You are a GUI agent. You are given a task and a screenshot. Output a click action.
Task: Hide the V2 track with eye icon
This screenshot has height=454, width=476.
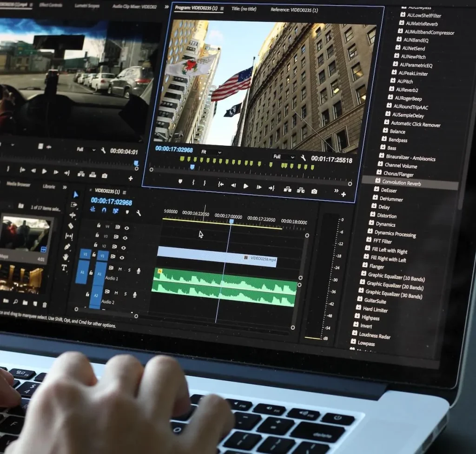tap(123, 247)
